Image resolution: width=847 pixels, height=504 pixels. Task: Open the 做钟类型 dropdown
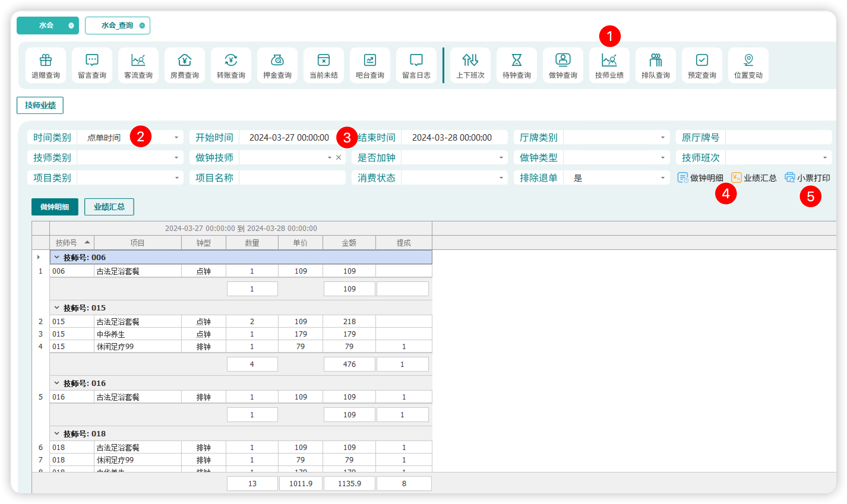663,158
